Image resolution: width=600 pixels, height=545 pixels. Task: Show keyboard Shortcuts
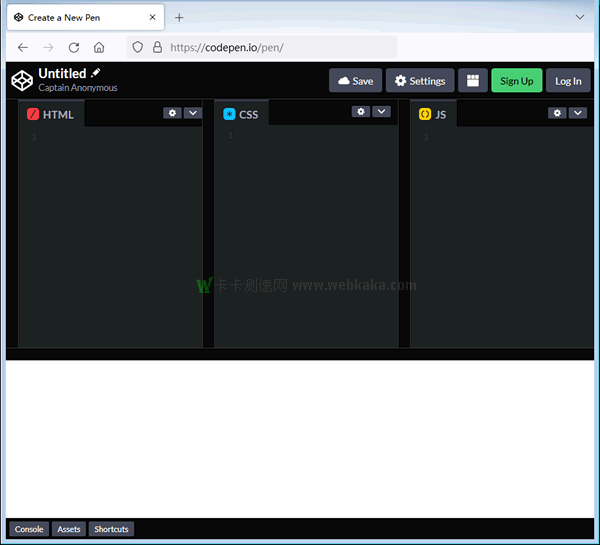(111, 529)
